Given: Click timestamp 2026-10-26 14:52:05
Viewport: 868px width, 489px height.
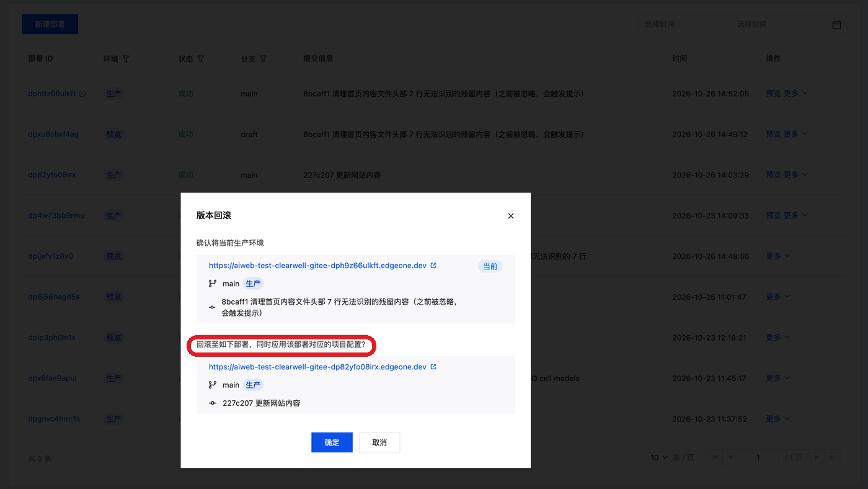Looking at the screenshot, I should pos(711,94).
